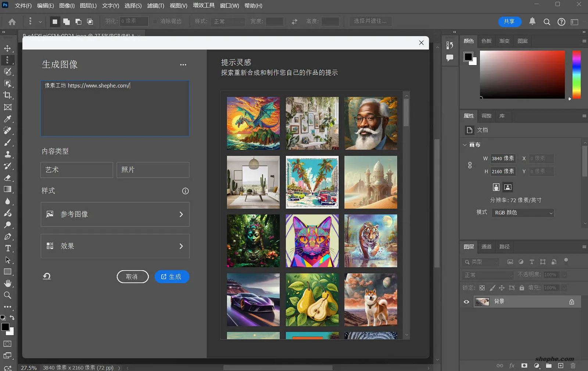Toggle the anti-alias checkbox

pyautogui.click(x=155, y=21)
